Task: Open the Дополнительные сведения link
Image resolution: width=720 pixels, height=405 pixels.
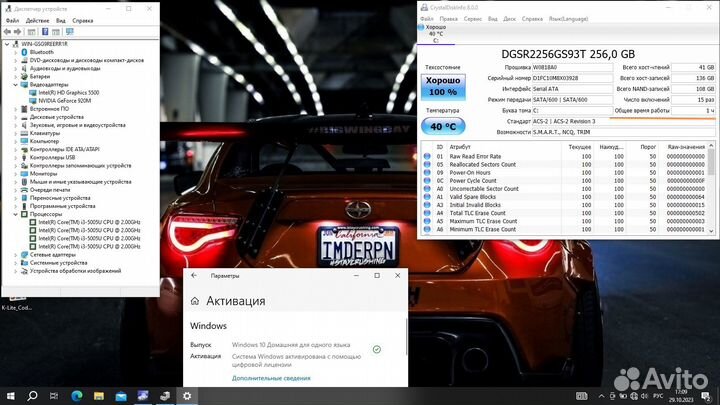Action: [x=271, y=378]
